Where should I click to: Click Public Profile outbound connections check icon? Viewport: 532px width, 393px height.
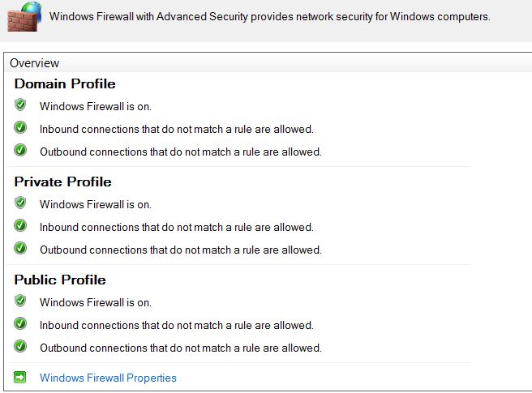point(20,347)
